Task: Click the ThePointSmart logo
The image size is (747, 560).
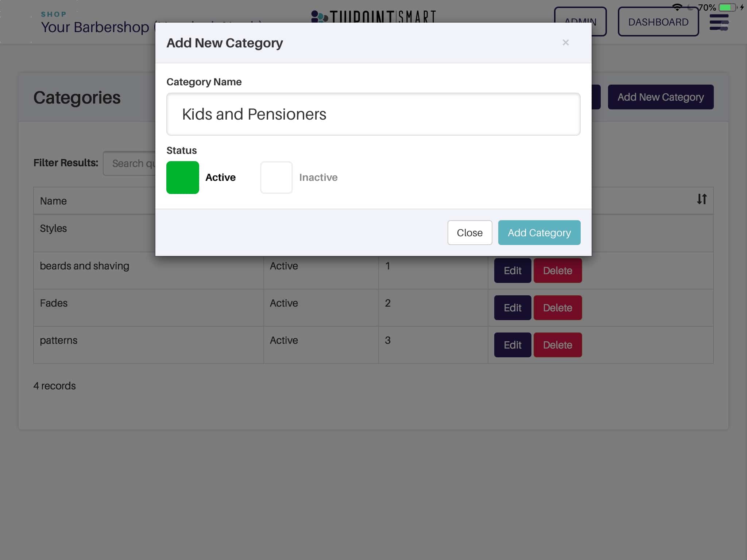Action: 373,16
